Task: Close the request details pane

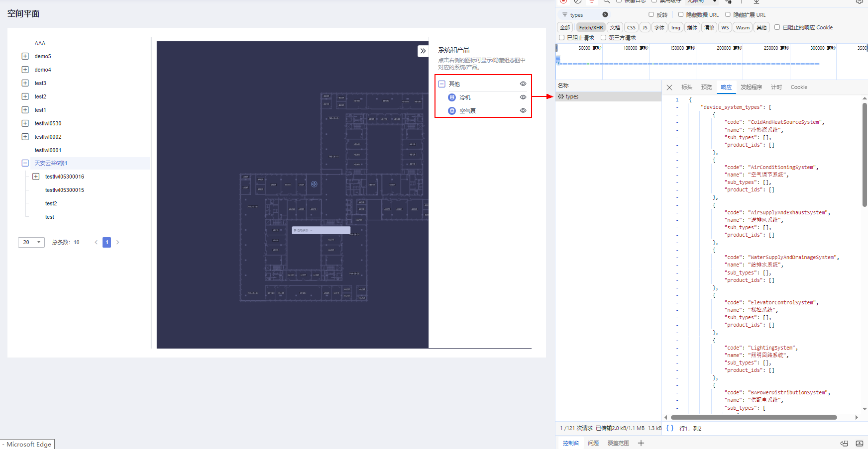Action: click(x=669, y=88)
